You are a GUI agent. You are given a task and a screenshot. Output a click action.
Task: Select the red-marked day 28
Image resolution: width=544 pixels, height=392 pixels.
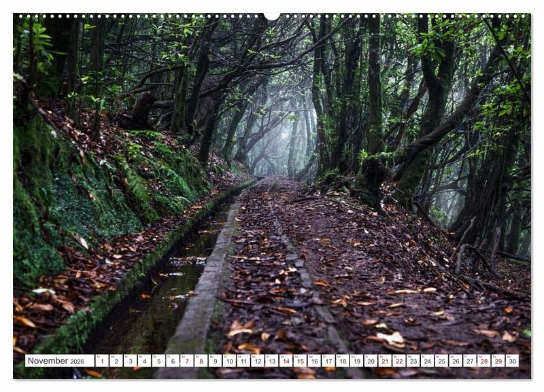(x=483, y=361)
